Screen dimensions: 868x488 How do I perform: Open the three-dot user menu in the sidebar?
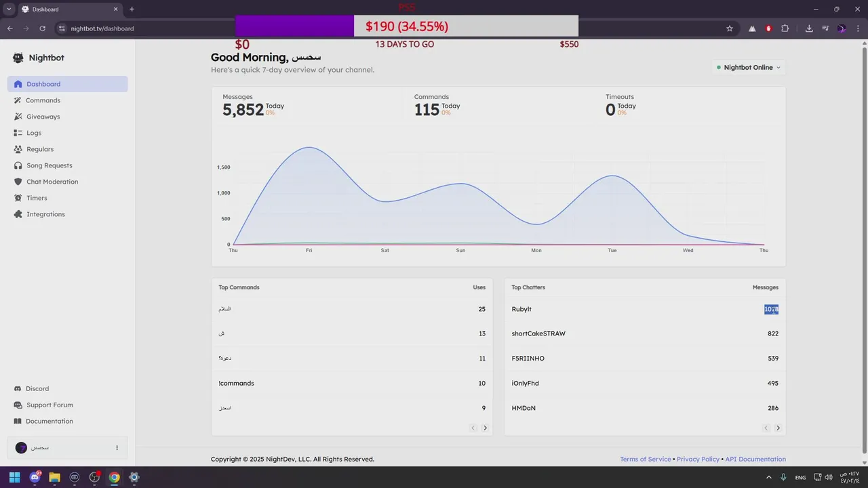[x=117, y=448]
